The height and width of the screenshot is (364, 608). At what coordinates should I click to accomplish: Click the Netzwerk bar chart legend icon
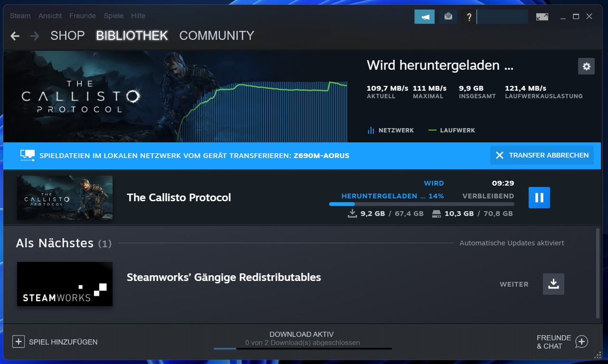371,130
